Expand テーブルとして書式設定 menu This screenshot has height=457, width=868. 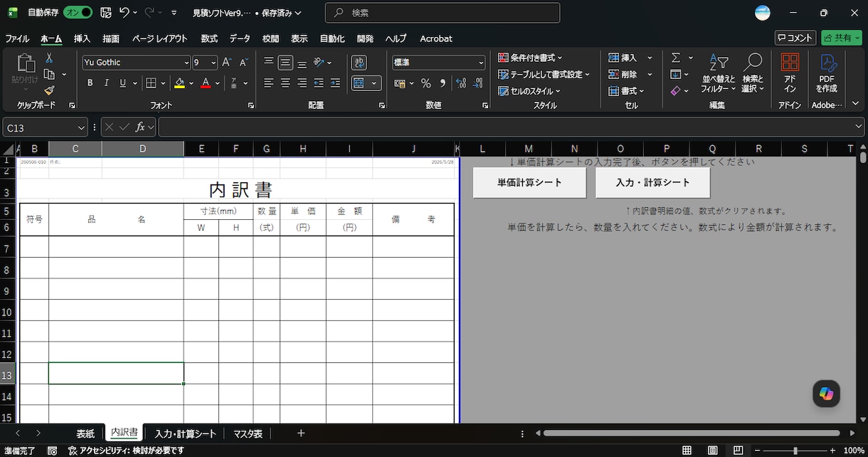(544, 74)
